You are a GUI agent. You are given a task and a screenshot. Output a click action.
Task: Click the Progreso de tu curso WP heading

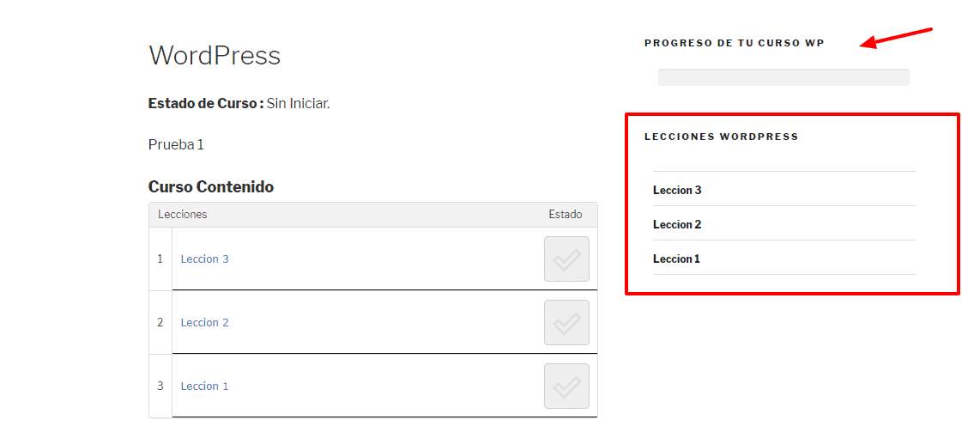tap(735, 43)
